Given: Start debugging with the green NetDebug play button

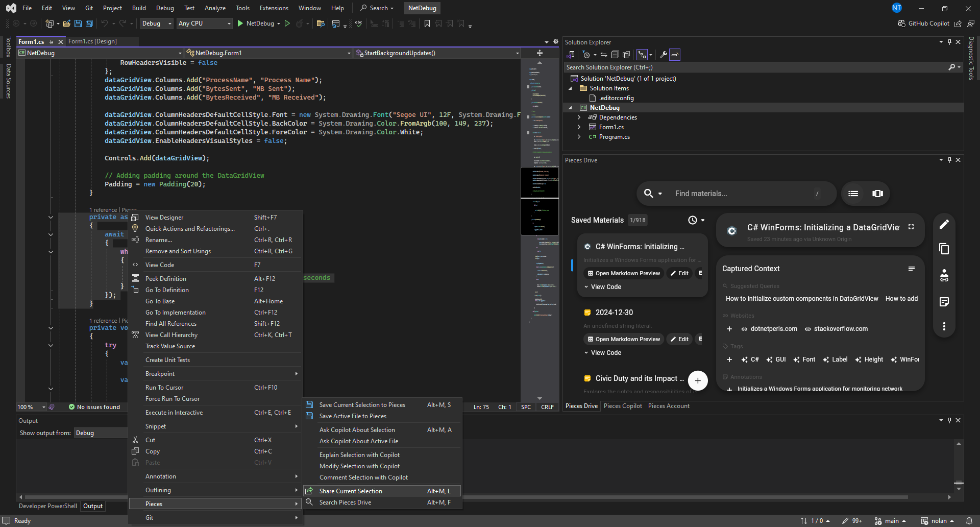Looking at the screenshot, I should point(240,23).
